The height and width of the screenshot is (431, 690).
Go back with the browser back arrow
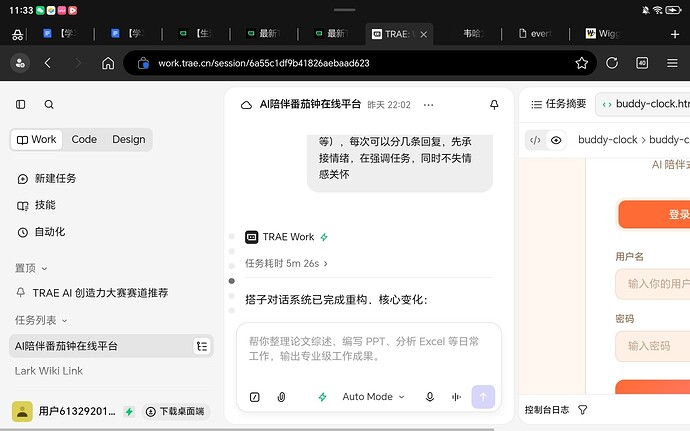tap(48, 63)
